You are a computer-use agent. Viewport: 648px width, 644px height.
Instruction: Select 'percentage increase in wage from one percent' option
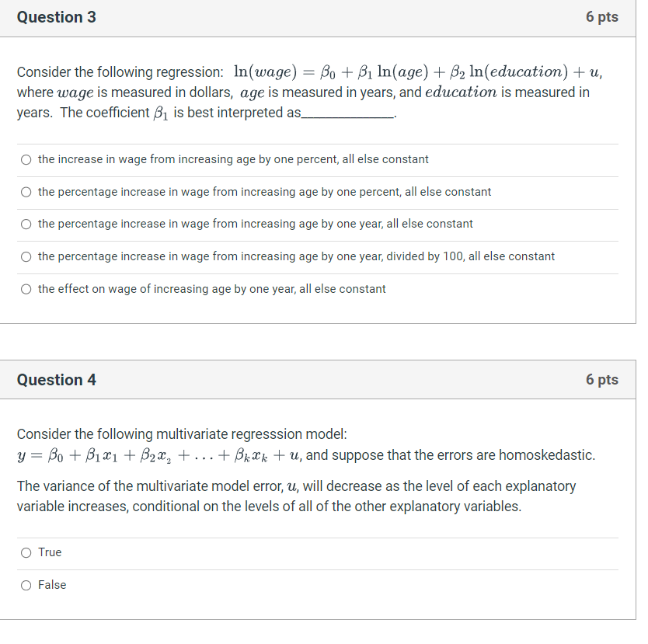pos(26,192)
